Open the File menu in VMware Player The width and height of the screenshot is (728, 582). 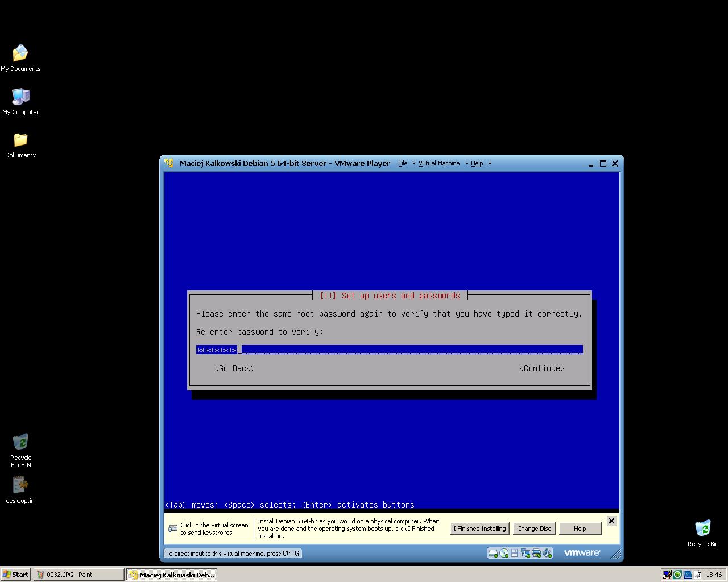tap(403, 163)
